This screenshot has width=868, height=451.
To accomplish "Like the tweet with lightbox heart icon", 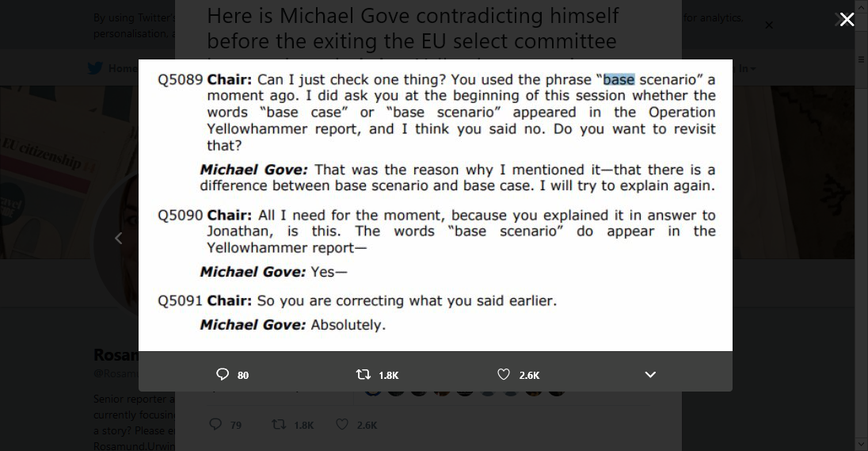I will tap(504, 374).
